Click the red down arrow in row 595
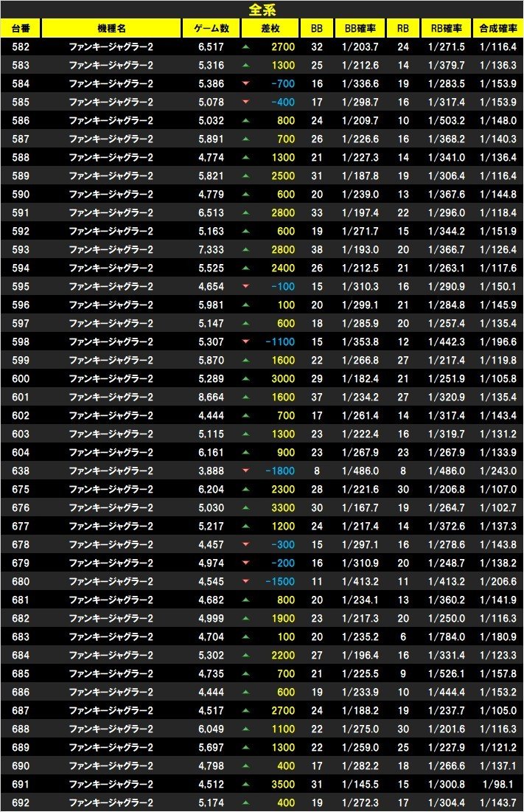The image size is (524, 812). click(x=245, y=286)
